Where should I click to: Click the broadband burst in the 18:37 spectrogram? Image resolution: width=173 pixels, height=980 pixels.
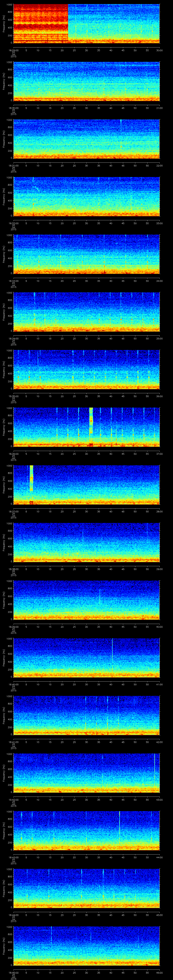pyautogui.click(x=31, y=478)
